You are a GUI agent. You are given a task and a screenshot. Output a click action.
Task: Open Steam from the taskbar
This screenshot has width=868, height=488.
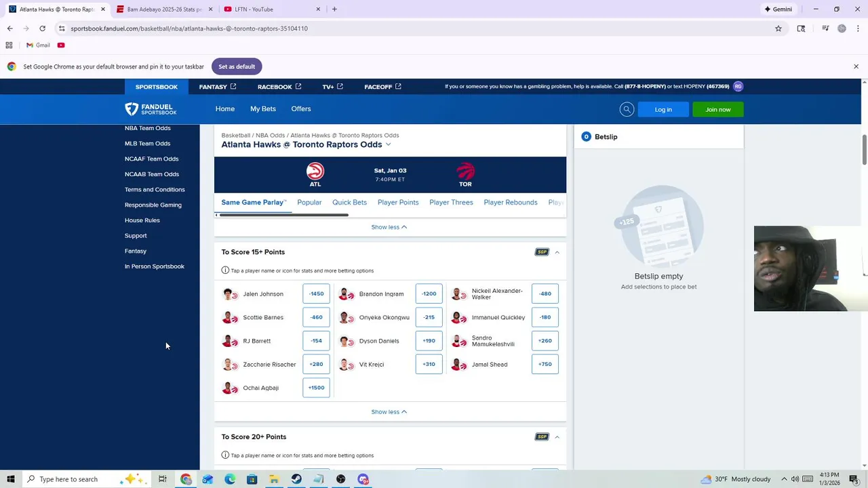click(x=296, y=479)
